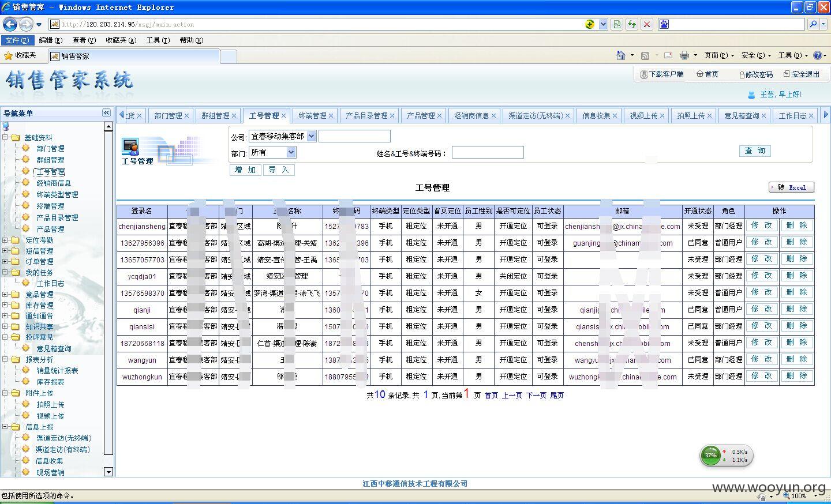Switch to the 信息收集 tab

tap(596, 116)
